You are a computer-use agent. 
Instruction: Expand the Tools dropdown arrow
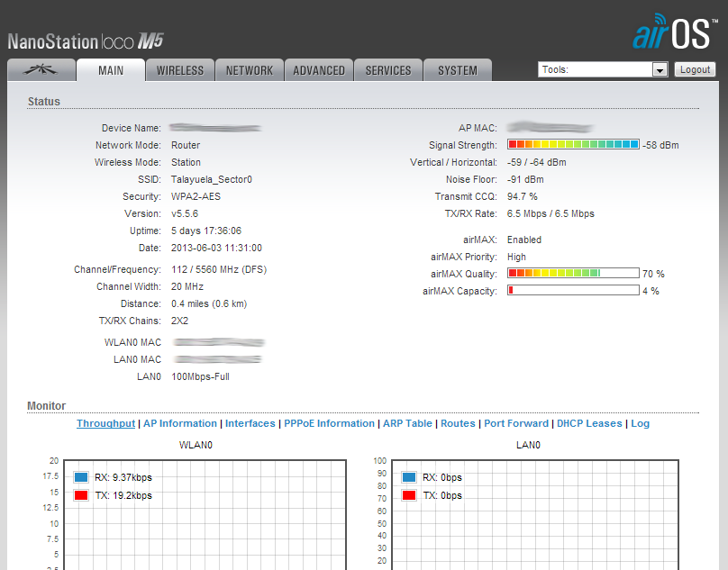(x=659, y=70)
